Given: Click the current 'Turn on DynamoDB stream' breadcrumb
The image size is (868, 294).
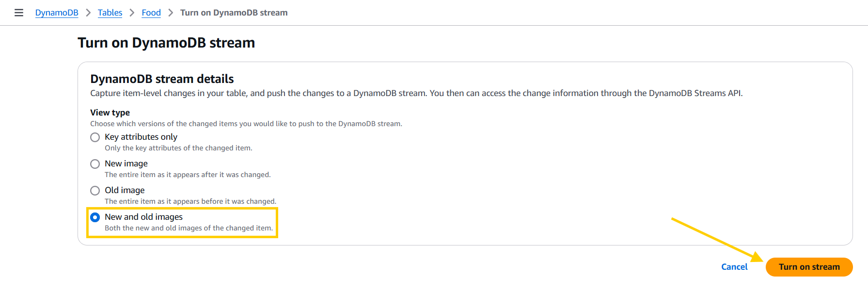Looking at the screenshot, I should pyautogui.click(x=234, y=13).
